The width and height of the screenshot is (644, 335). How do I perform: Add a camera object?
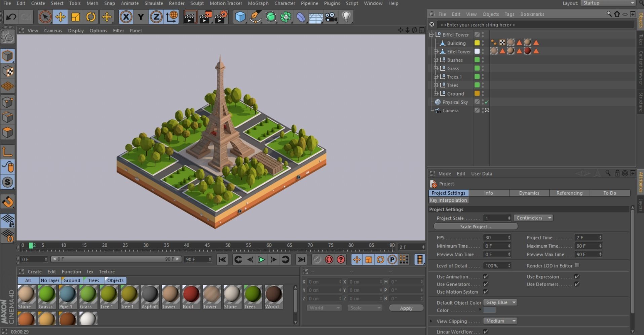point(331,16)
